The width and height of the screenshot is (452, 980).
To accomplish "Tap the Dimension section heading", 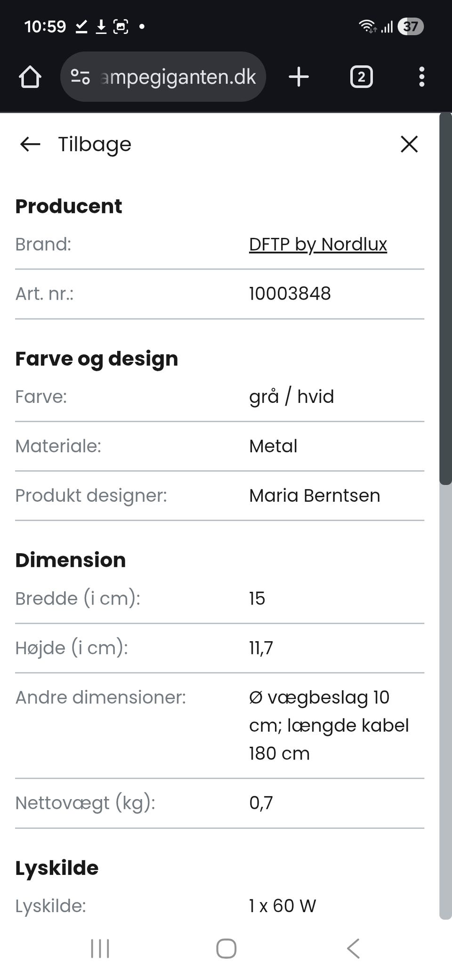I will point(71,560).
